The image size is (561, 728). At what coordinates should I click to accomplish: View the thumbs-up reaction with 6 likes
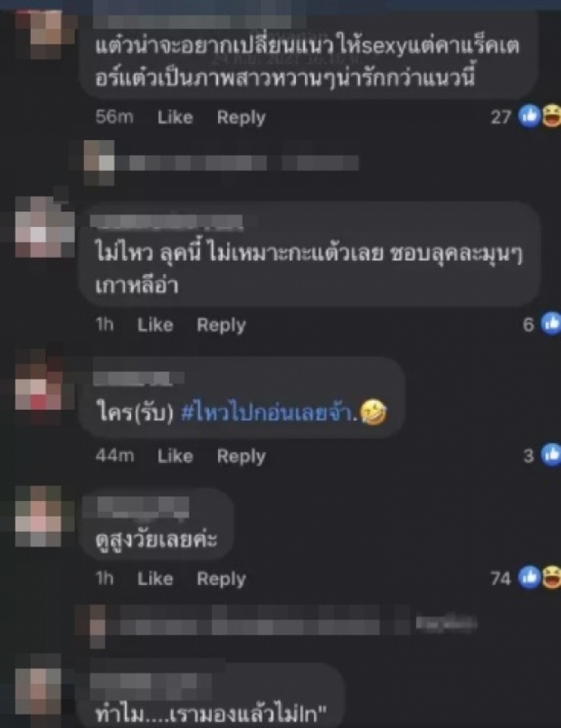pos(551,323)
